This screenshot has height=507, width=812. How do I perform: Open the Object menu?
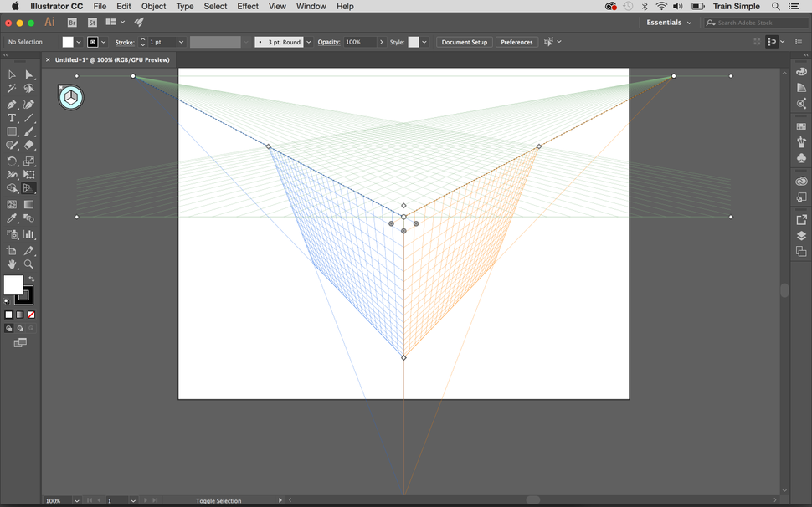[153, 6]
